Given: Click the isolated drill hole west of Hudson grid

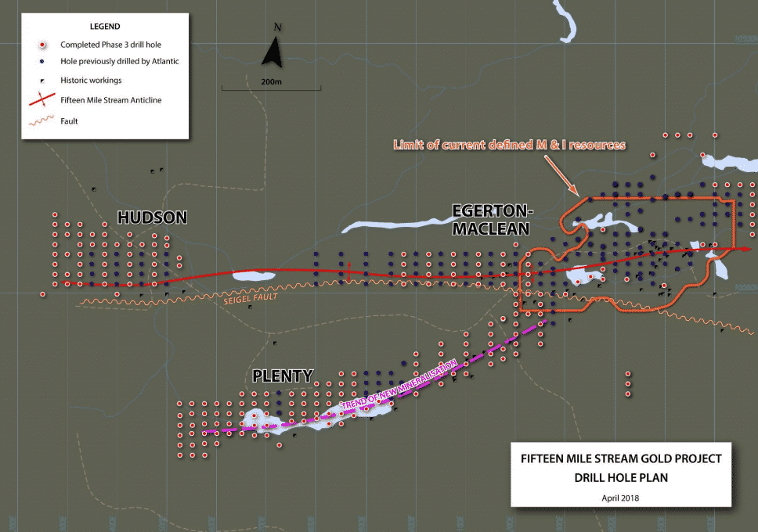Looking at the screenshot, I should point(43,294).
